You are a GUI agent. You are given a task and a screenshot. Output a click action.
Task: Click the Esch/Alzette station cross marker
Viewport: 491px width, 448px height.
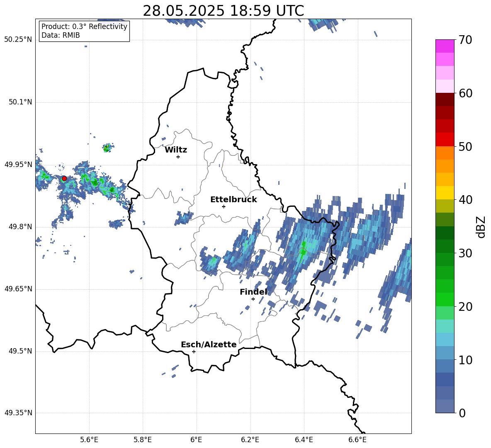(x=194, y=351)
